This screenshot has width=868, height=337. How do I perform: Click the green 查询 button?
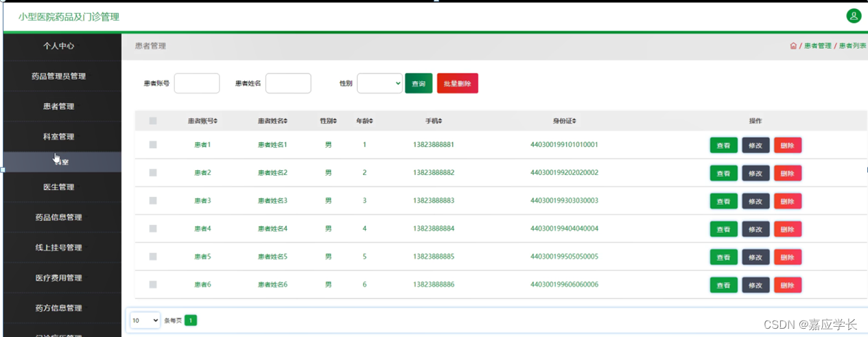tap(419, 83)
